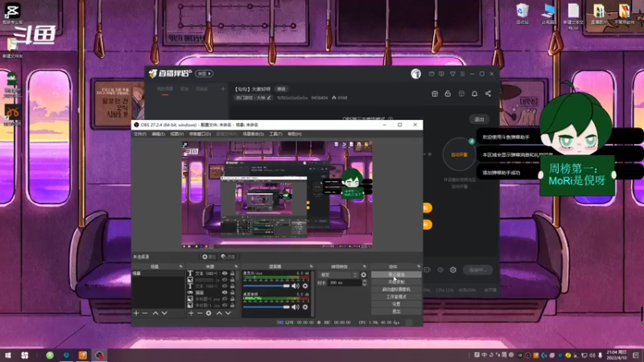Viewport: 644px width, 362px height.
Task: Mute the desktop audio channel
Action: click(295, 307)
